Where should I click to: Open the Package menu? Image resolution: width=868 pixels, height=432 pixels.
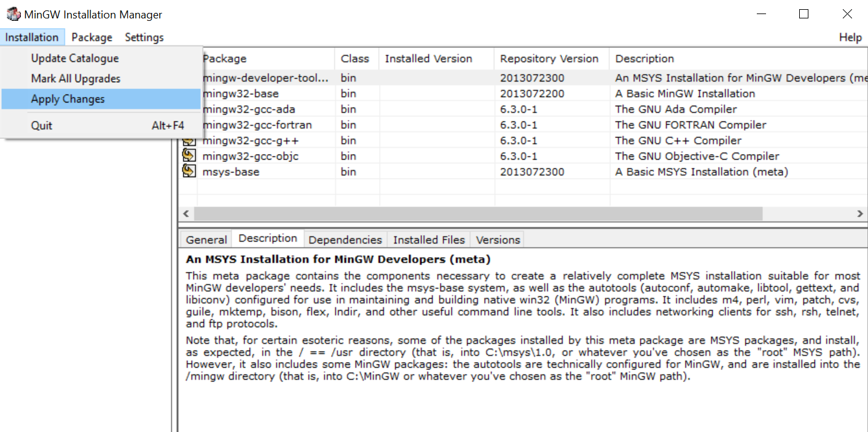(92, 37)
